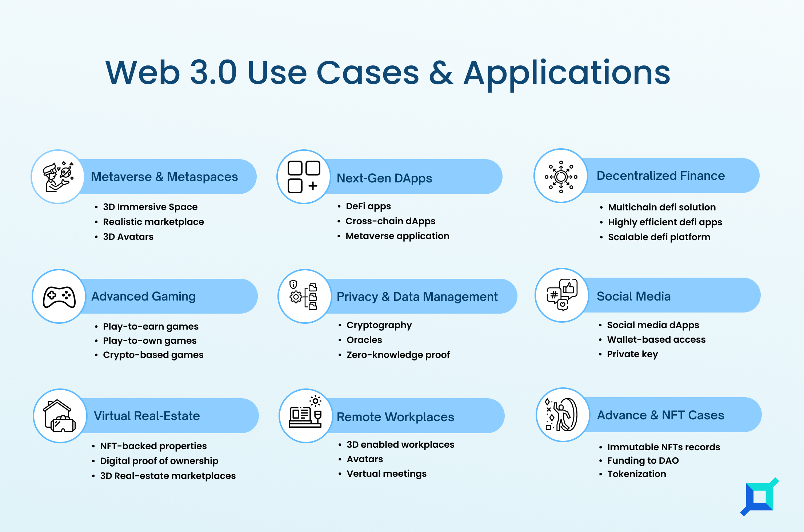
Task: Select the Web 3.0 Use Cases title text
Action: coord(402,53)
